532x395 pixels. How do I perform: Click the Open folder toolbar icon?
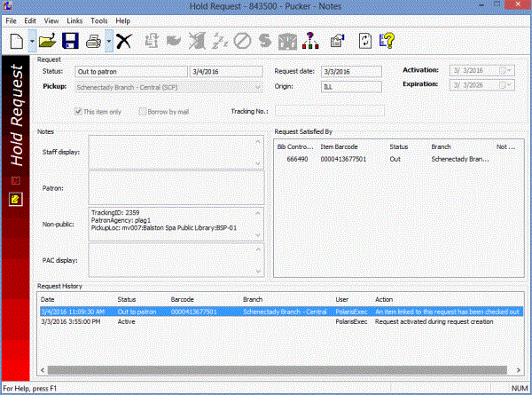[48, 40]
